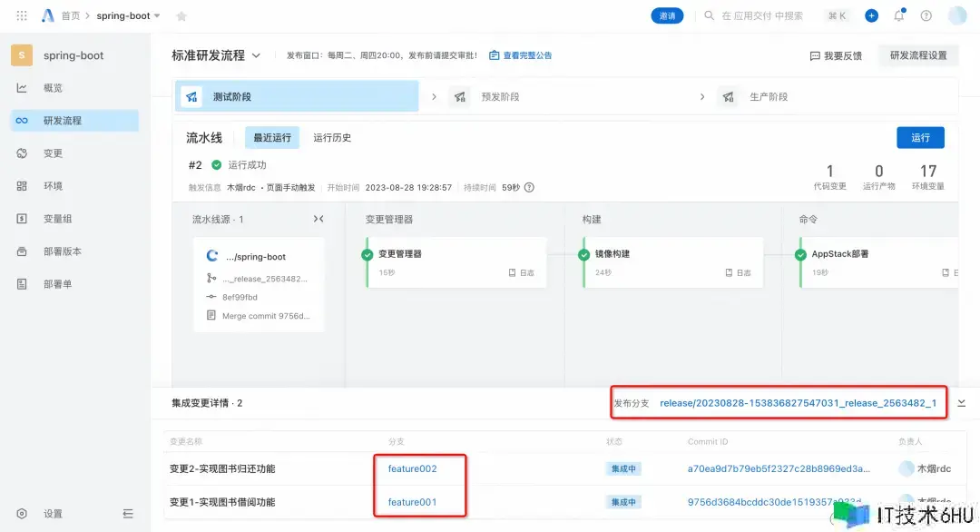Open the app grid launcher icon
The height and width of the screenshot is (532, 980).
(x=22, y=15)
